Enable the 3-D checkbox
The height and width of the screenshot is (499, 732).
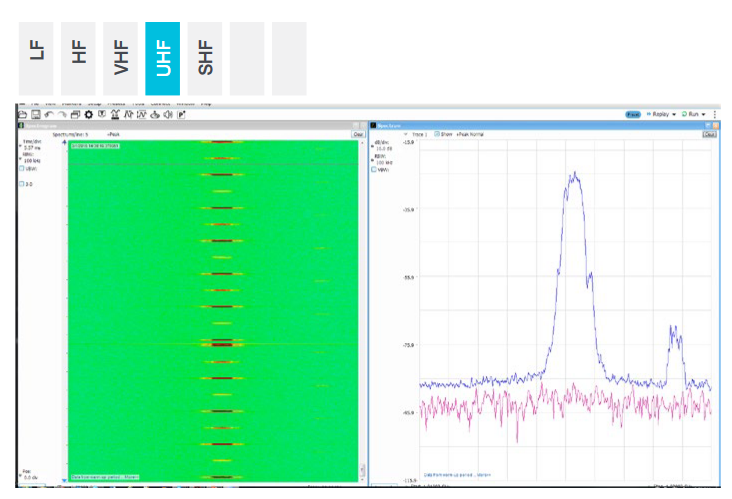(x=22, y=184)
